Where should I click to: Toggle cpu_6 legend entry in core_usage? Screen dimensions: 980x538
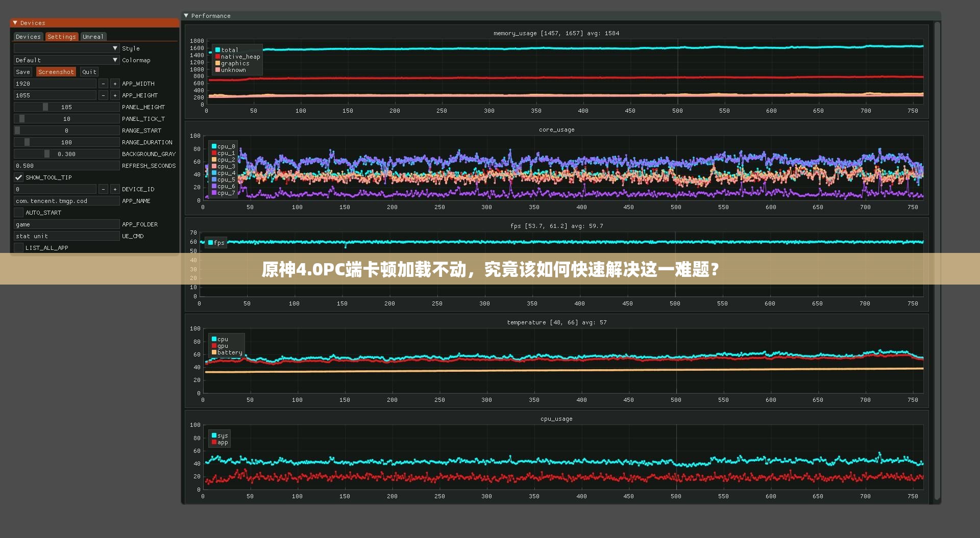[223, 186]
